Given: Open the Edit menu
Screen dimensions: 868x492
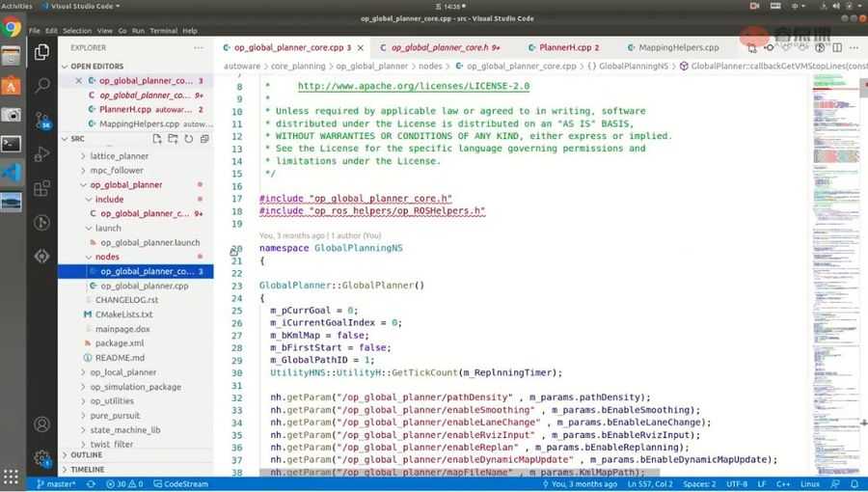Looking at the screenshot, I should (x=51, y=31).
